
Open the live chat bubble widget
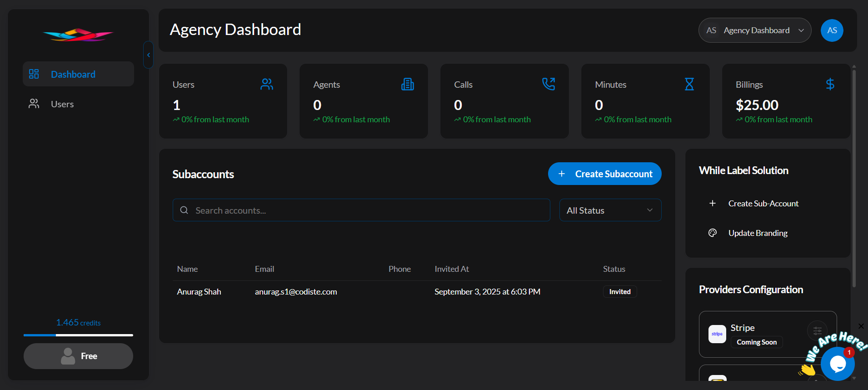tap(837, 364)
